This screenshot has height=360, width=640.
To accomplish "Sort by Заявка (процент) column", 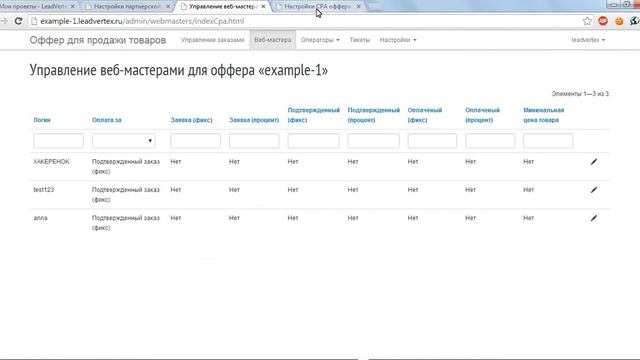I will 254,120.
